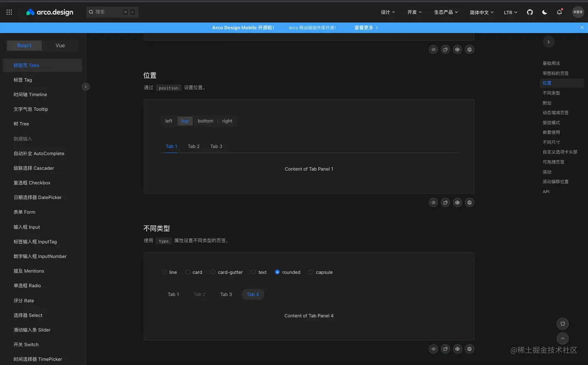Jump to the 基础用法 anchor

point(551,64)
